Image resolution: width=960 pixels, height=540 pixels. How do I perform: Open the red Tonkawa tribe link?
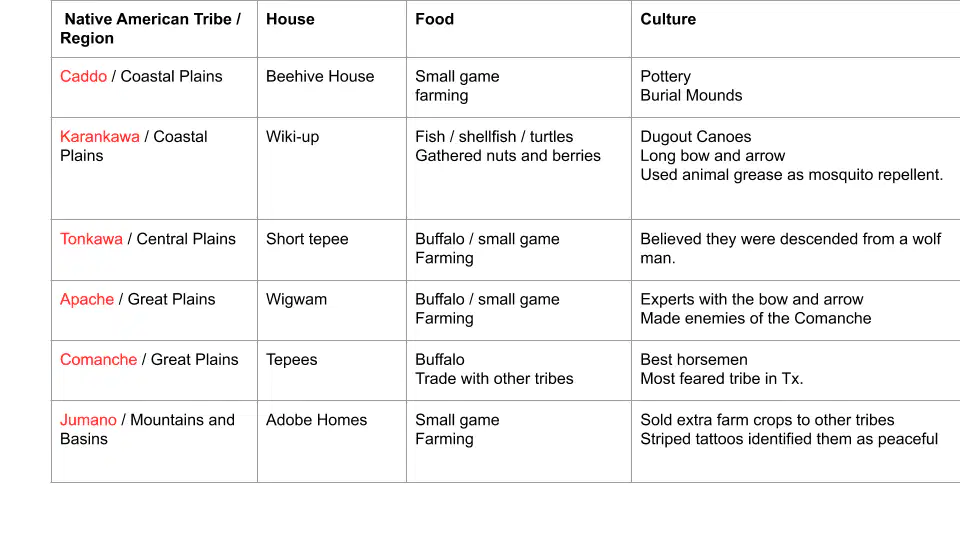91,239
